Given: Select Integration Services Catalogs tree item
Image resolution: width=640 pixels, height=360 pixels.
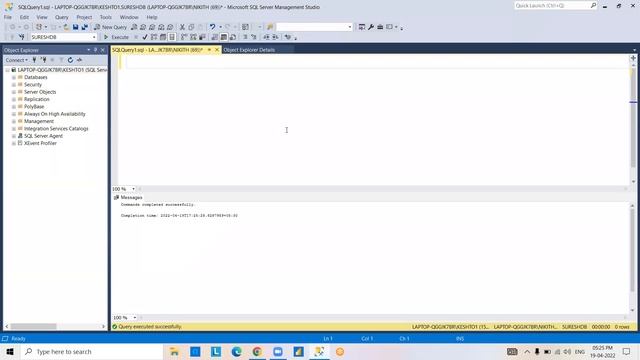Looking at the screenshot, I should pos(56,129).
